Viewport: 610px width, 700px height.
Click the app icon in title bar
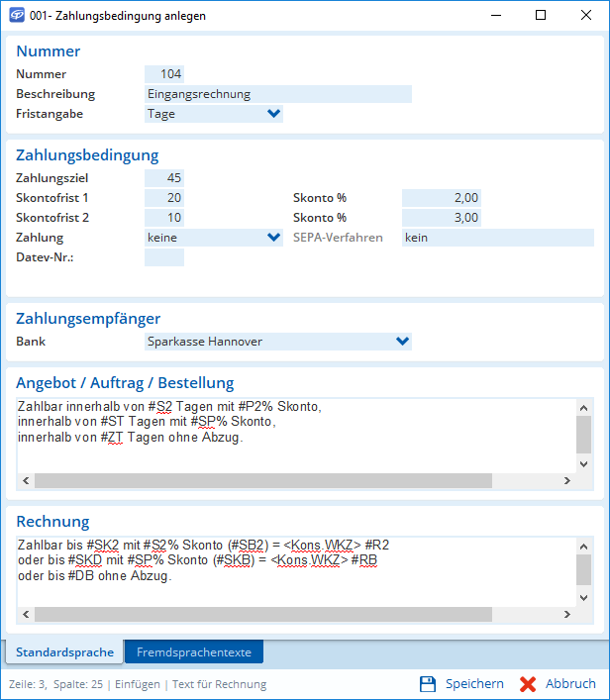[16, 16]
